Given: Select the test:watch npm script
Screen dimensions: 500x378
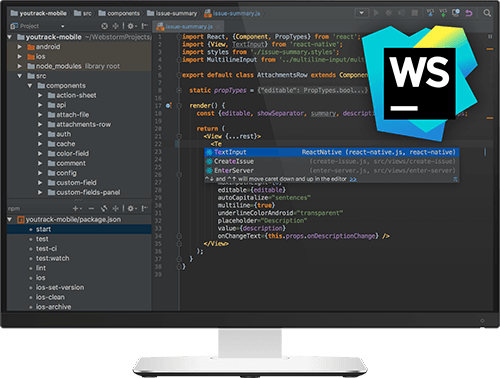Looking at the screenshot, I should [x=53, y=258].
